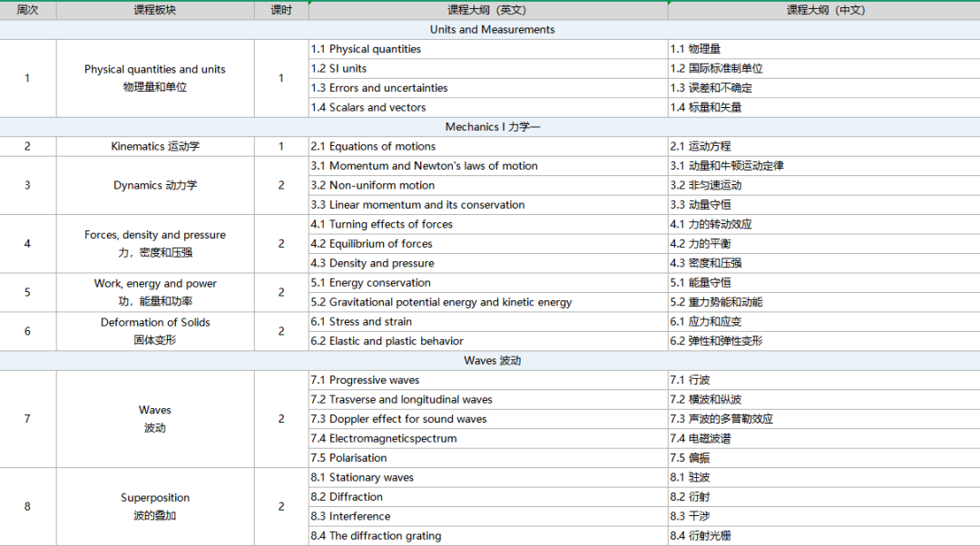Click the 'Waves 波动' section header row
This screenshot has width=980, height=546.
[490, 360]
